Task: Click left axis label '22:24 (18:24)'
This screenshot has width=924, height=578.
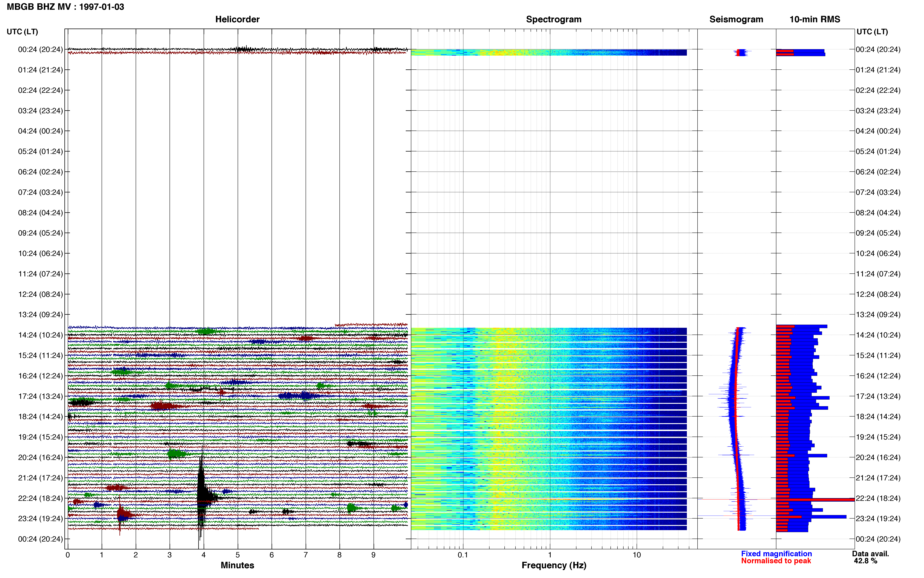Action: point(41,498)
